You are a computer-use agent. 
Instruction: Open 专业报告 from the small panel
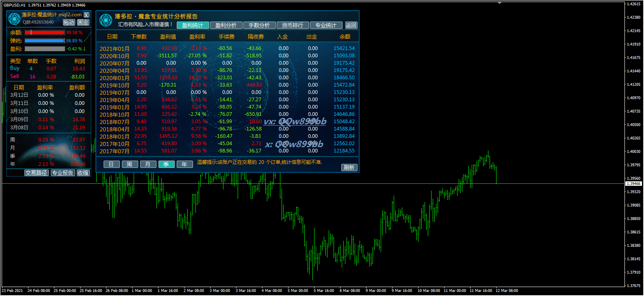63,173
